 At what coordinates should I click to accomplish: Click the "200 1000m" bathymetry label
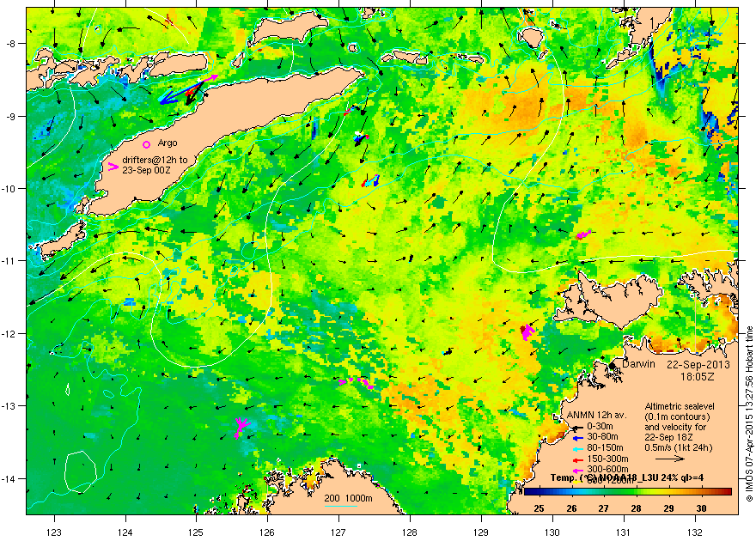(x=348, y=499)
